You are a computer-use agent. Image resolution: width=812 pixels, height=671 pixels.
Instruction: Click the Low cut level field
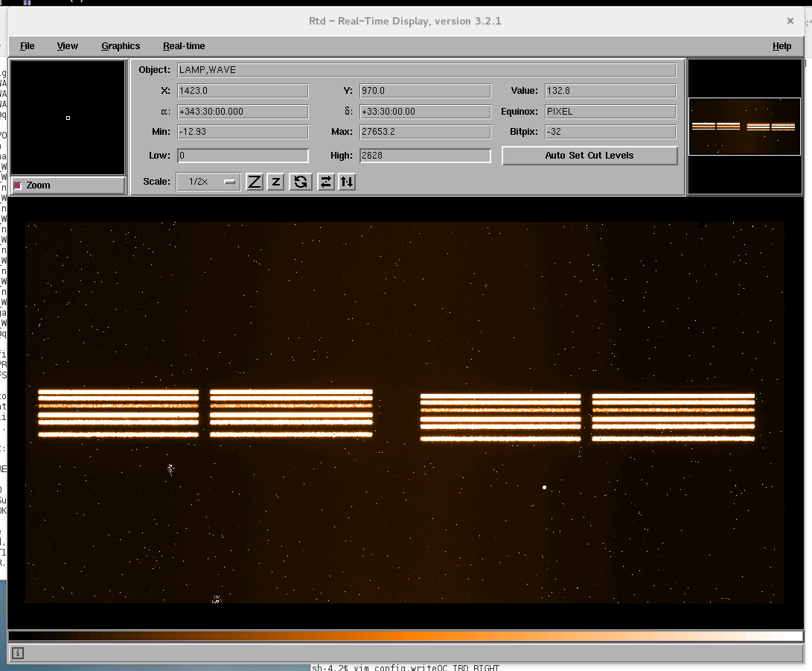pyautogui.click(x=243, y=156)
